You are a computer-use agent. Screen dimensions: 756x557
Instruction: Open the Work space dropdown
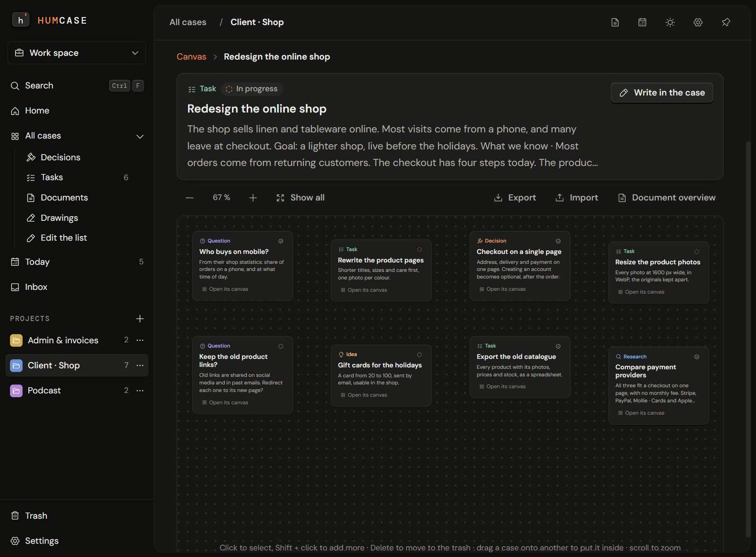77,53
